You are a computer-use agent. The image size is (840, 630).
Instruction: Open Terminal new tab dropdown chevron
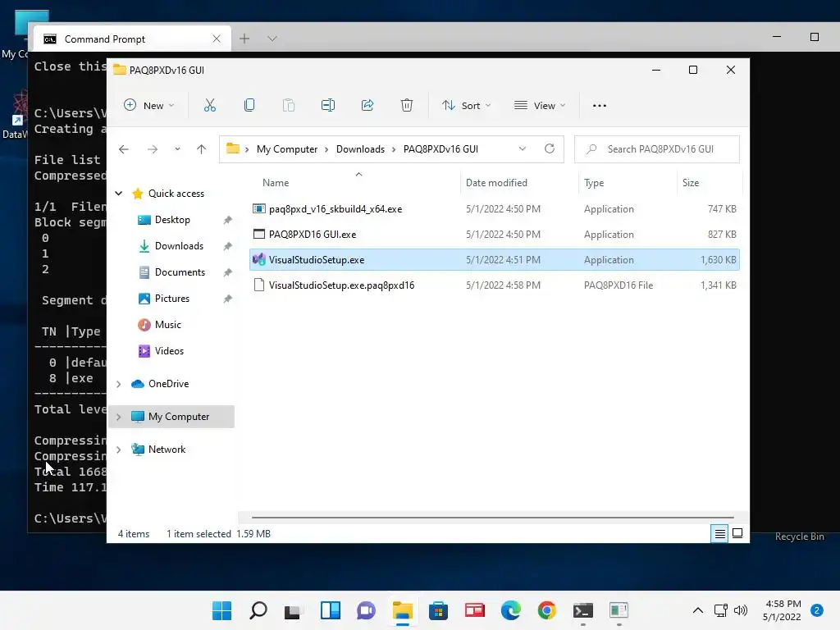click(x=272, y=39)
